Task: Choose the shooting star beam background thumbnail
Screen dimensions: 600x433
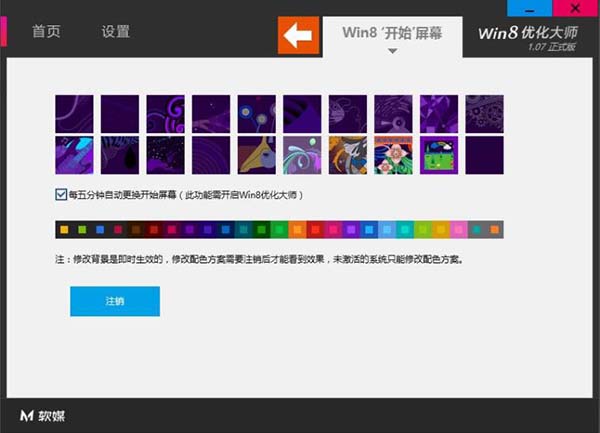Action: pos(211,114)
